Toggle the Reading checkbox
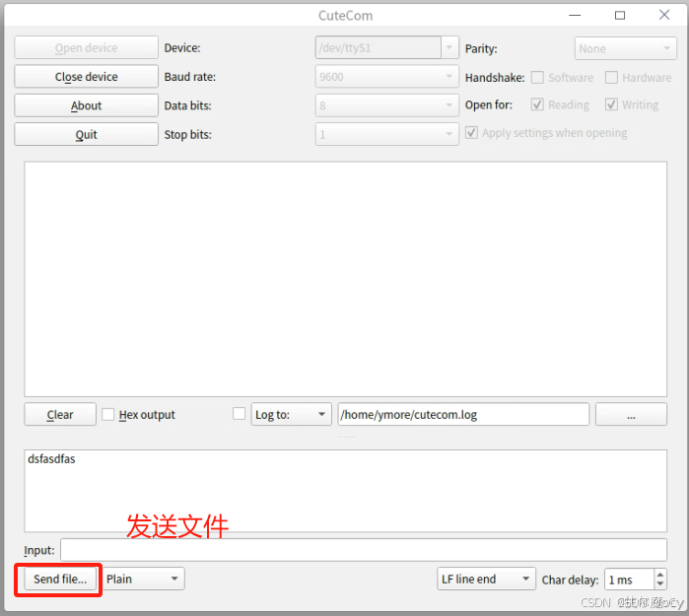The width and height of the screenshot is (689, 616). (x=537, y=104)
